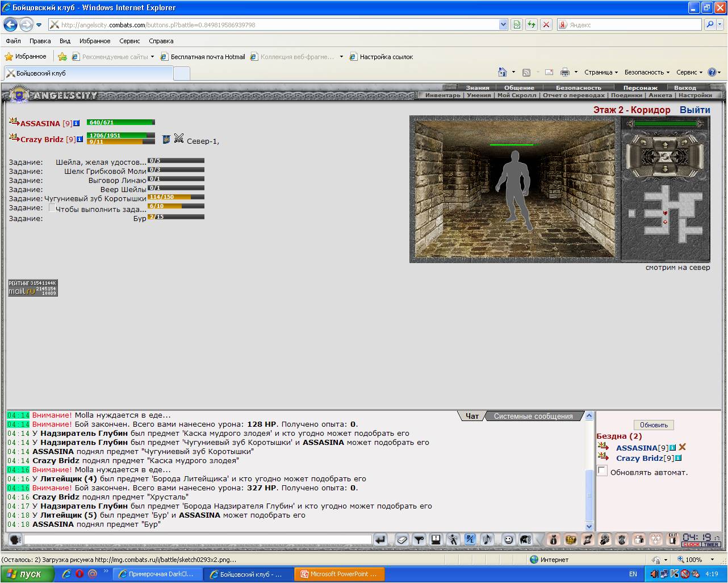Click the EXIT door icon
Image resolution: width=728 pixels, height=583 pixels.
[673, 539]
